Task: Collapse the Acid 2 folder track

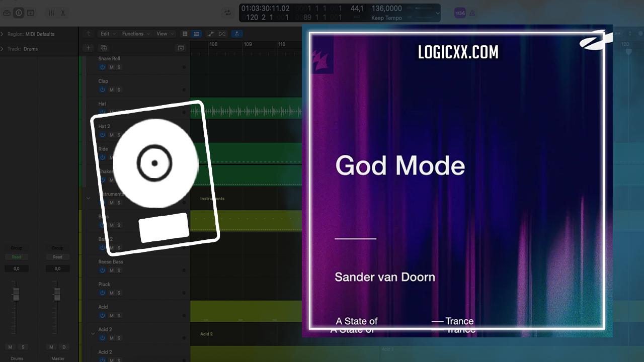Action: click(92, 333)
